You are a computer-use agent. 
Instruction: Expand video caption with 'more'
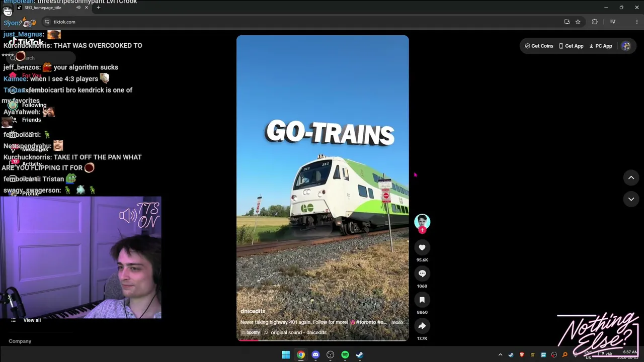click(x=397, y=322)
